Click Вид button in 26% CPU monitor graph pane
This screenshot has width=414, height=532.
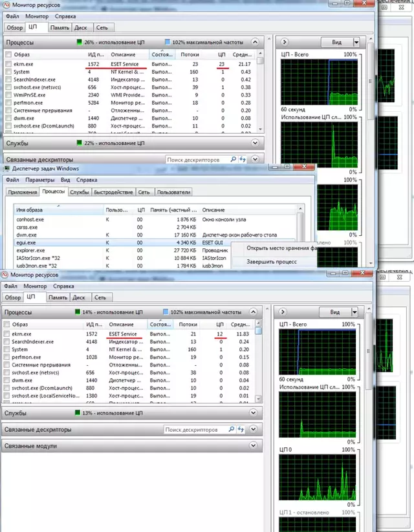337,42
